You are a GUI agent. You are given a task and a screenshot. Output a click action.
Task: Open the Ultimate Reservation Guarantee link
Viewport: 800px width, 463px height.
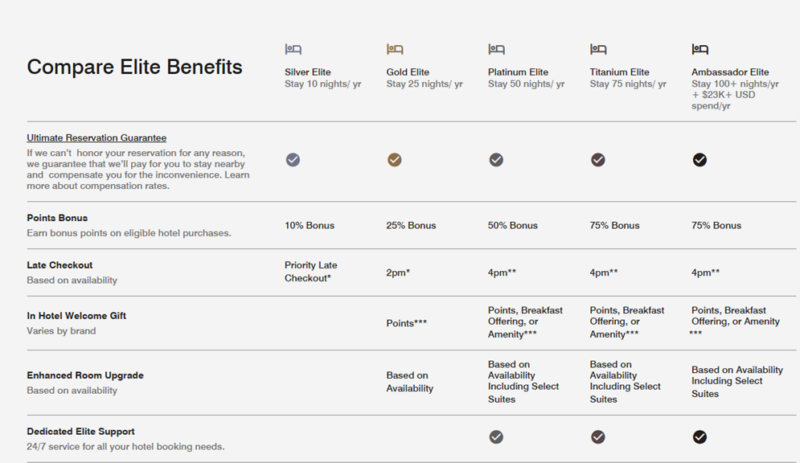(x=96, y=138)
